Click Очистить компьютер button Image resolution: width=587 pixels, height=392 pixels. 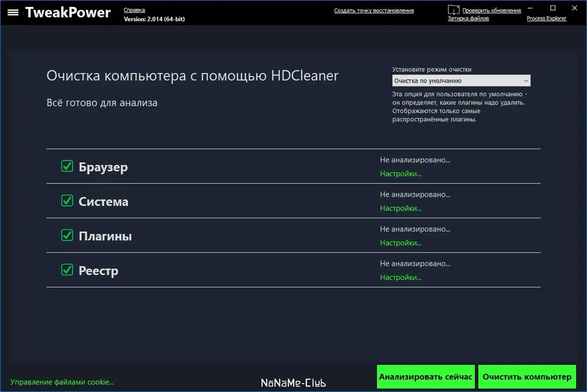pos(527,377)
